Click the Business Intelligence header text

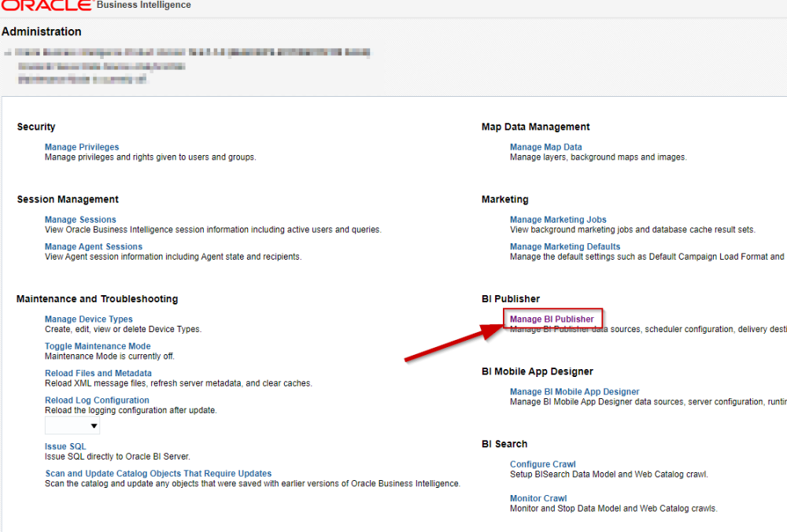coord(143,6)
